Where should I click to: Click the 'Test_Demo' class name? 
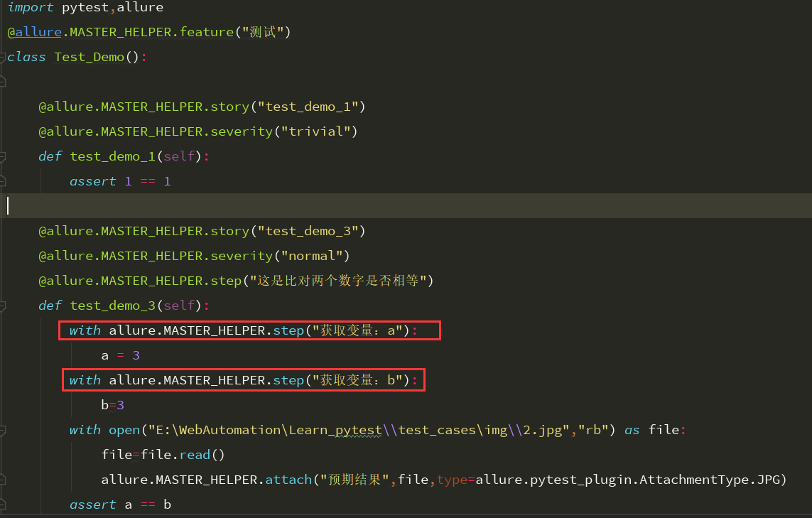tap(89, 57)
